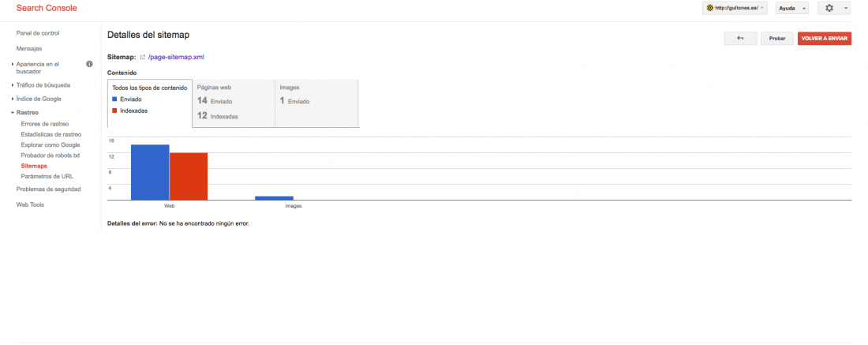868x345 pixels.
Task: Click the info icon beside Apariencia en el buscador
Action: (x=90, y=64)
